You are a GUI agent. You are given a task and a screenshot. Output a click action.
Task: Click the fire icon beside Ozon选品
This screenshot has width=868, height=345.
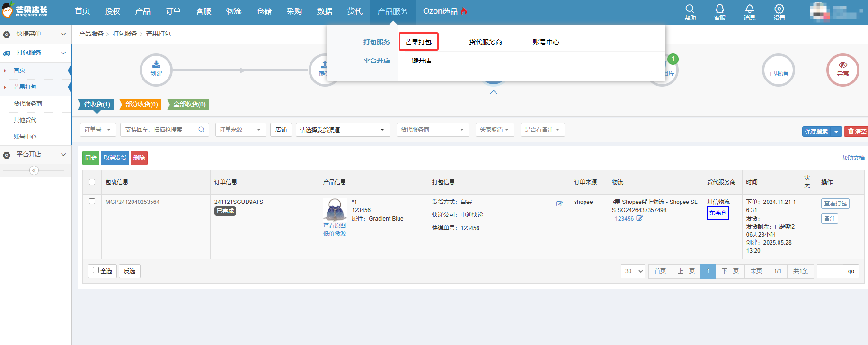click(x=464, y=11)
